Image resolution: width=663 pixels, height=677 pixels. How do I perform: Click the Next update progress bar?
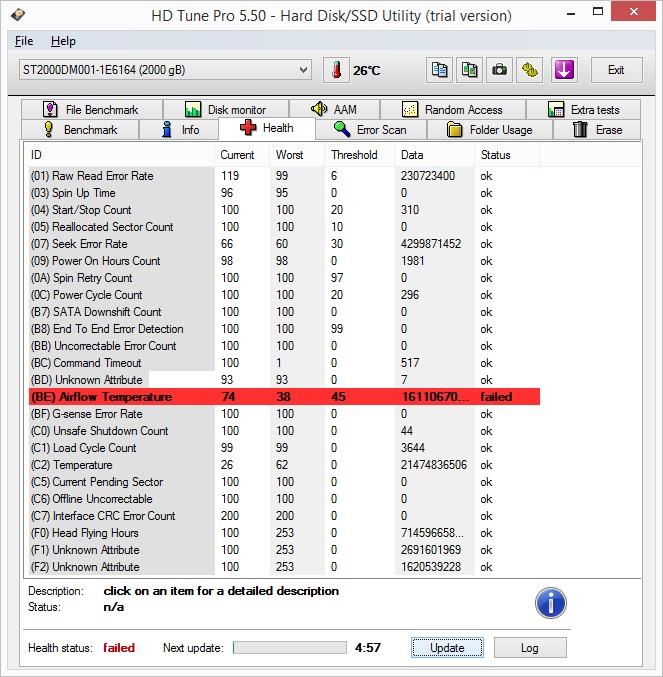[290, 648]
